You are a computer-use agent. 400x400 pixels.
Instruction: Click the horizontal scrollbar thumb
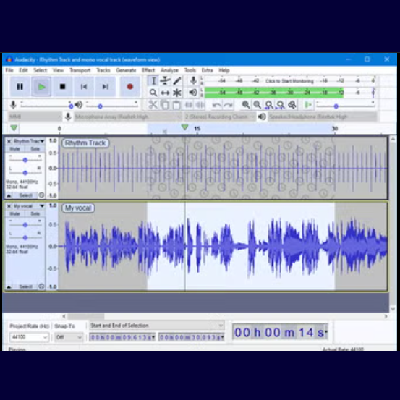(x=86, y=316)
